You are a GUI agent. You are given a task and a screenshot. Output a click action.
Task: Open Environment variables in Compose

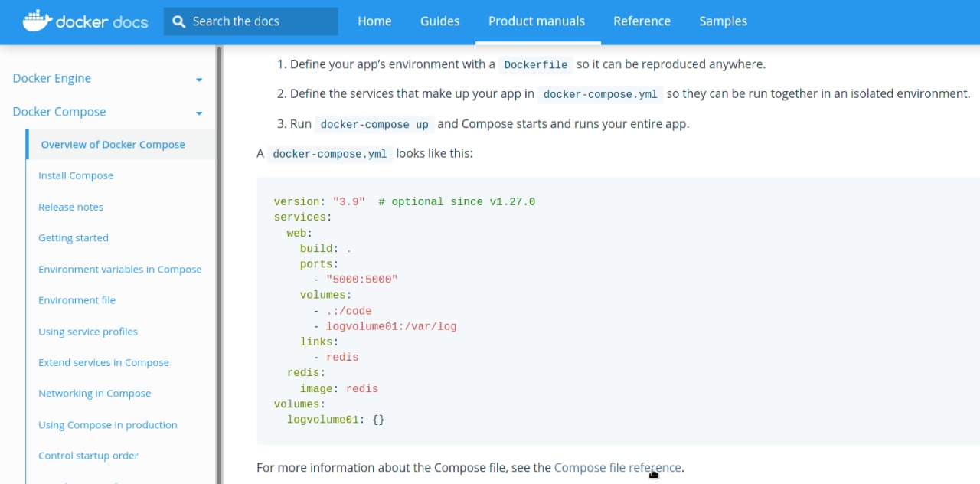click(120, 270)
